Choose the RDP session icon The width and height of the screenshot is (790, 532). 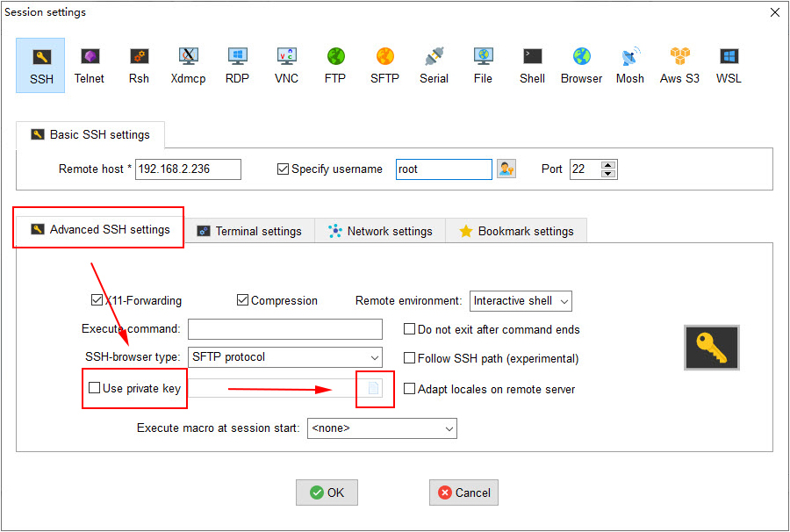pyautogui.click(x=237, y=65)
